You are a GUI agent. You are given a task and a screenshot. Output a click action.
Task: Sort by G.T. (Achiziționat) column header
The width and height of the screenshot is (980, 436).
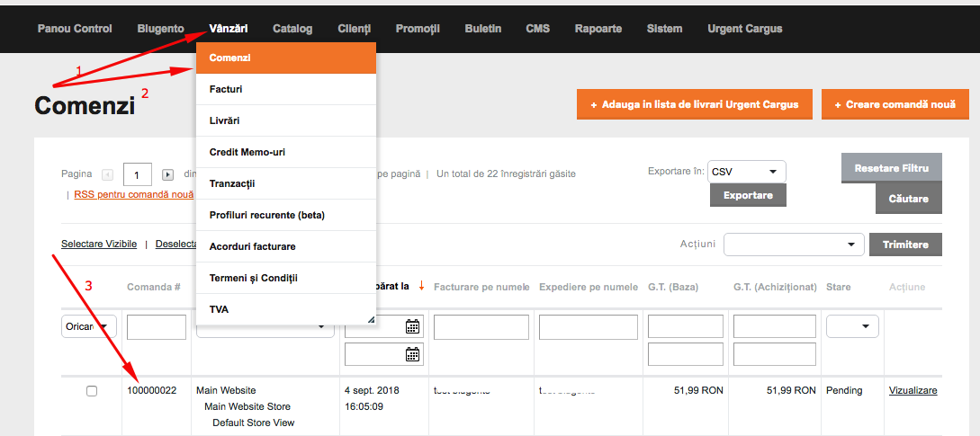(775, 288)
